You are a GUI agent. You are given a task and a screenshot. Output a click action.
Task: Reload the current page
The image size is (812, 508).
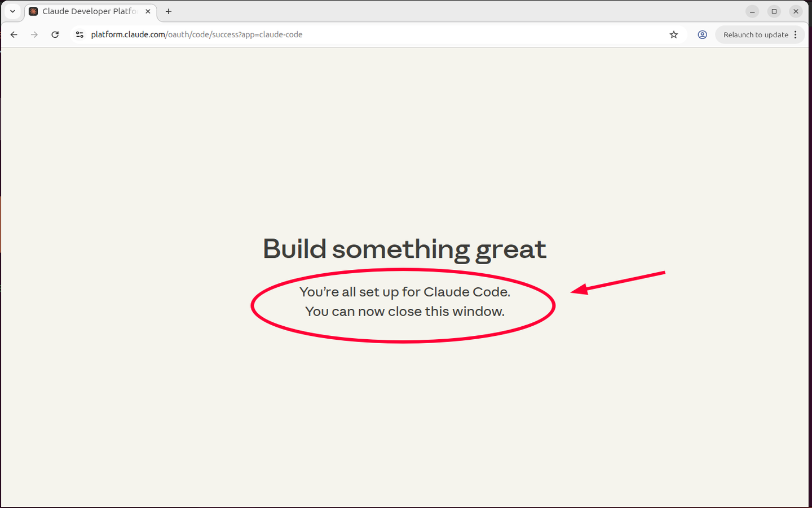click(x=55, y=34)
